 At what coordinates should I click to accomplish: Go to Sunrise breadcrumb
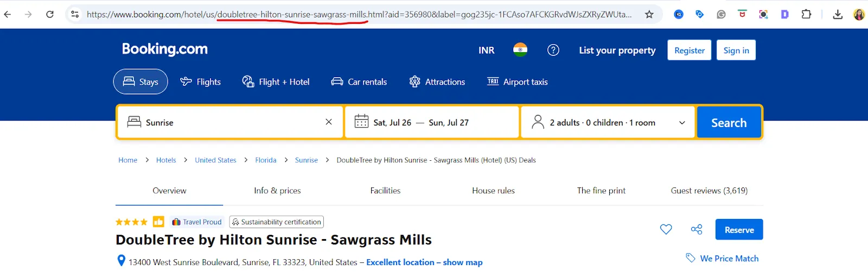(307, 160)
